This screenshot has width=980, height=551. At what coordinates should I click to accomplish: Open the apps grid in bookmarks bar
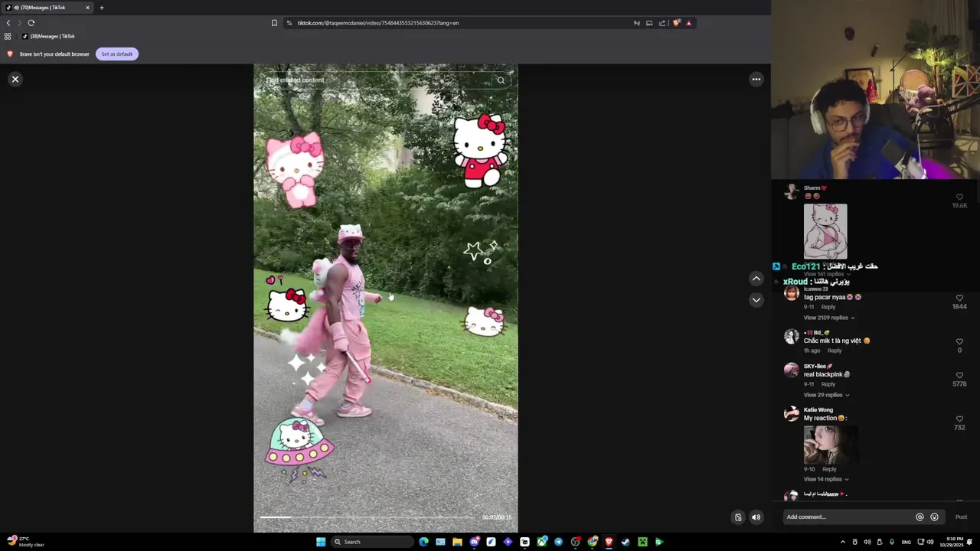point(8,36)
